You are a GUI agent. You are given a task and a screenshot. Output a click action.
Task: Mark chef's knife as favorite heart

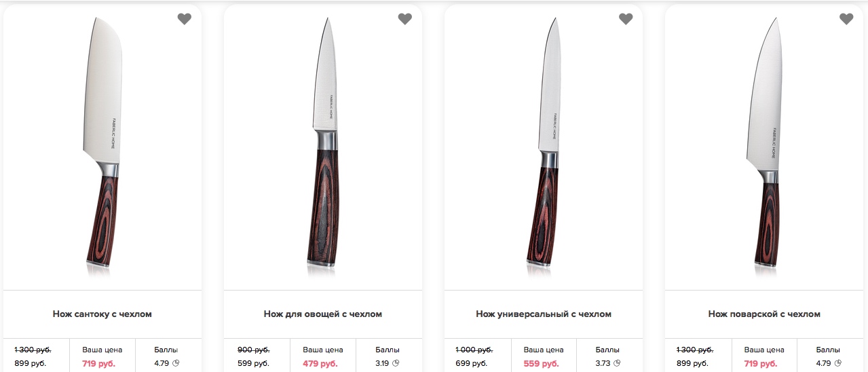[846, 19]
